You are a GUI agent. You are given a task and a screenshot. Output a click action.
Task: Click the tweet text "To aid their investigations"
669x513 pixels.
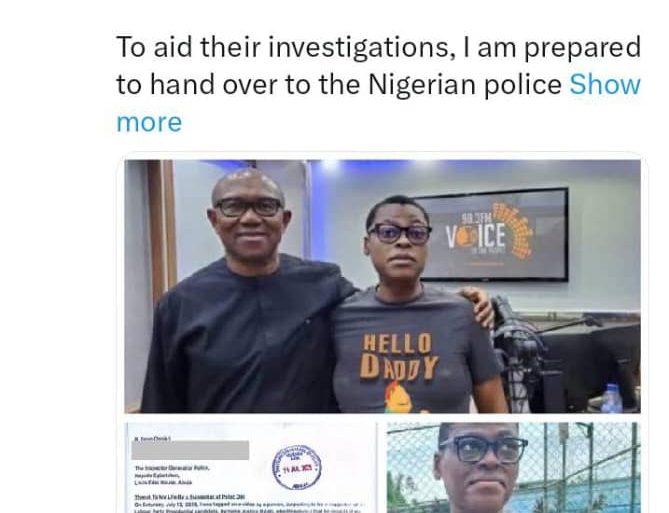[282, 47]
